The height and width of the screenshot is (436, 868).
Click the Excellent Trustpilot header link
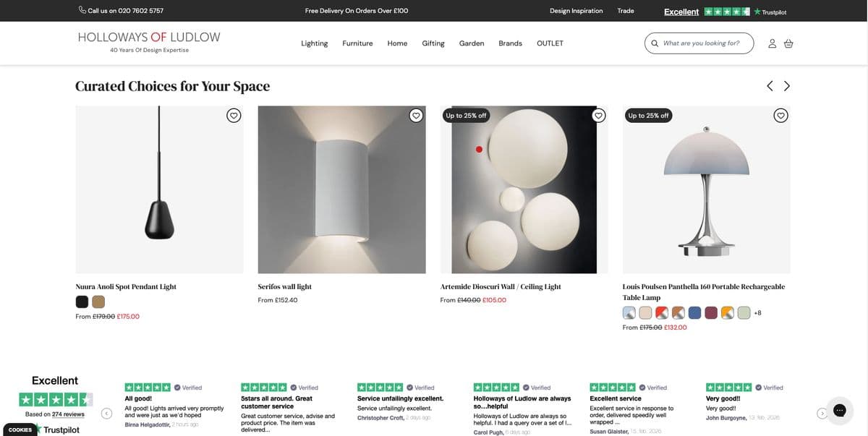681,12
